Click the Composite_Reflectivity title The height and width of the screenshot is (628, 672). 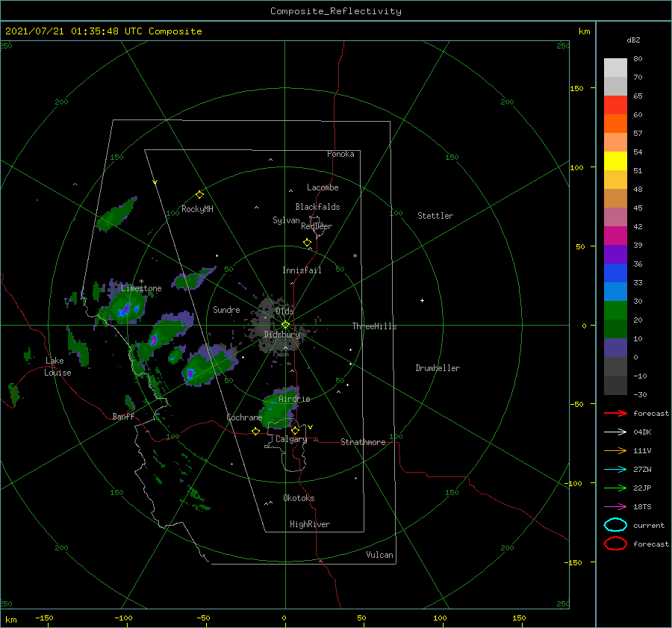tap(336, 11)
